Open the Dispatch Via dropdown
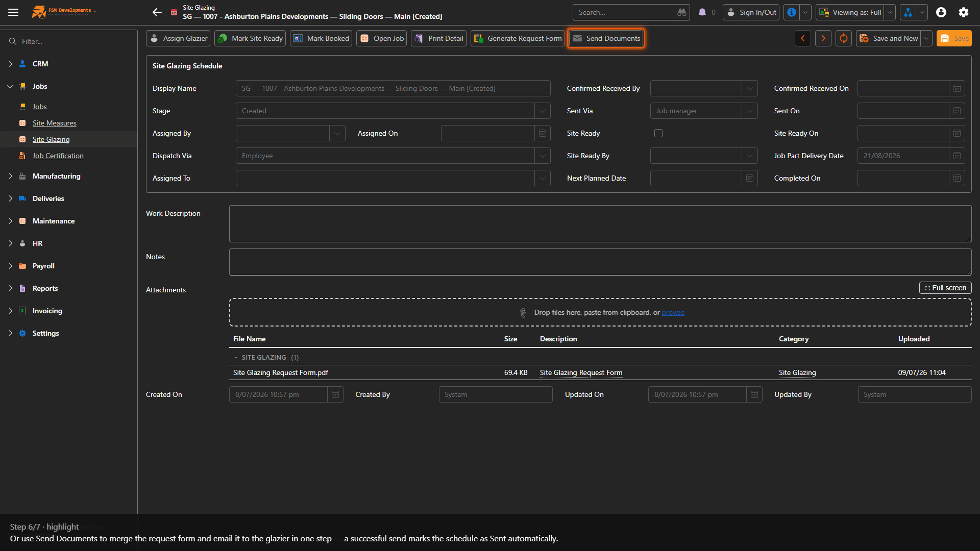The width and height of the screenshot is (980, 551). coord(543,156)
